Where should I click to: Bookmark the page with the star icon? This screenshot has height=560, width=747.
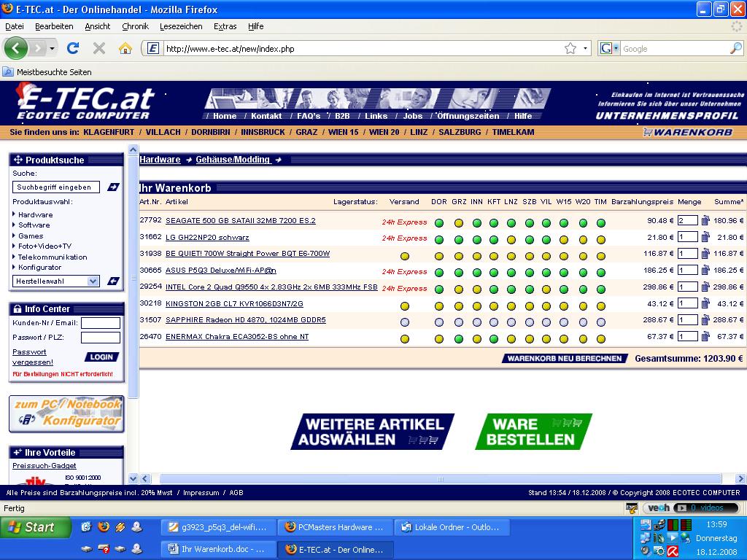pos(570,48)
